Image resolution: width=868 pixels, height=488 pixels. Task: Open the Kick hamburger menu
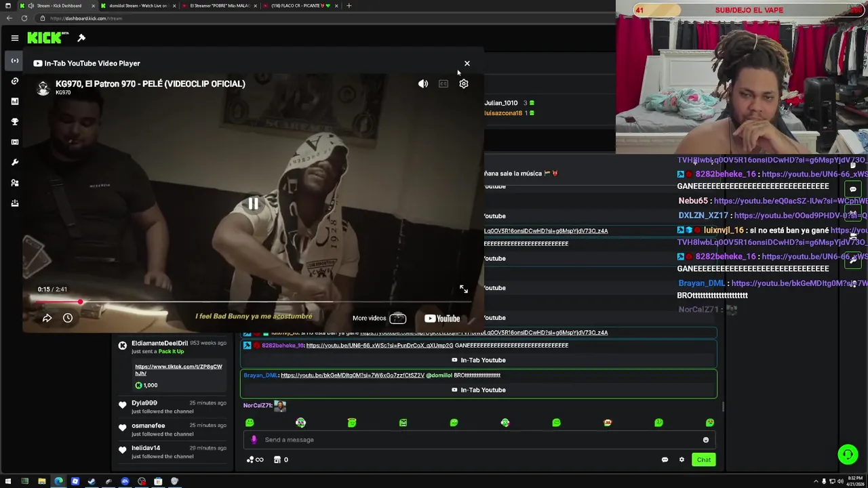[x=14, y=38]
